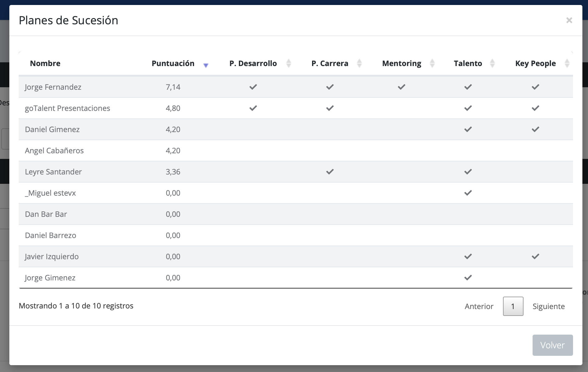Click the P. Carrera header text
This screenshot has height=372, width=588.
[x=330, y=63]
